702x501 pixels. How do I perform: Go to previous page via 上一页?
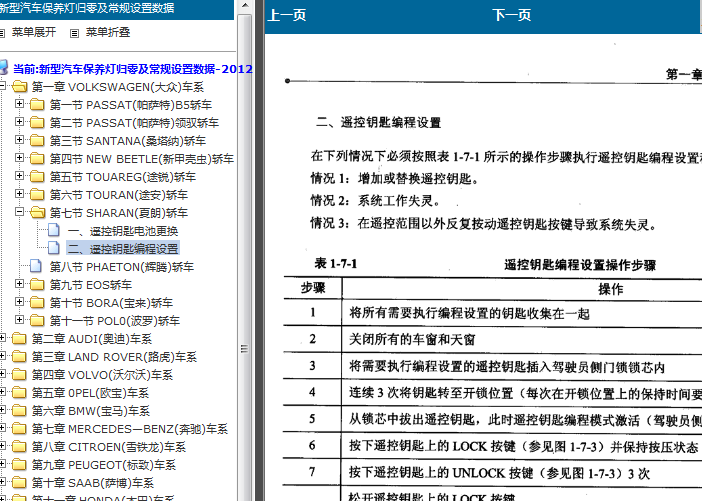coord(287,15)
